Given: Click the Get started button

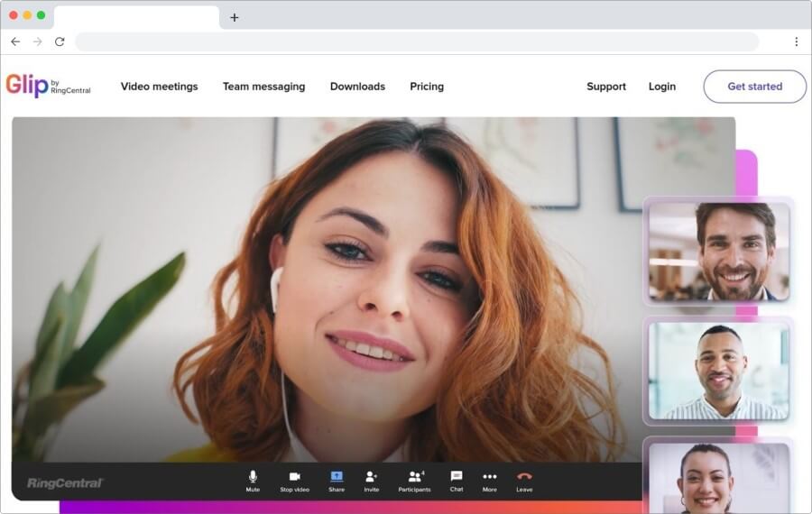Looking at the screenshot, I should (755, 87).
